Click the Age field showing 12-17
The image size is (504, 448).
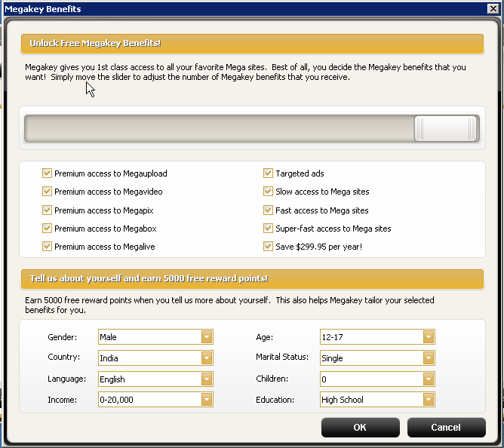tap(377, 337)
